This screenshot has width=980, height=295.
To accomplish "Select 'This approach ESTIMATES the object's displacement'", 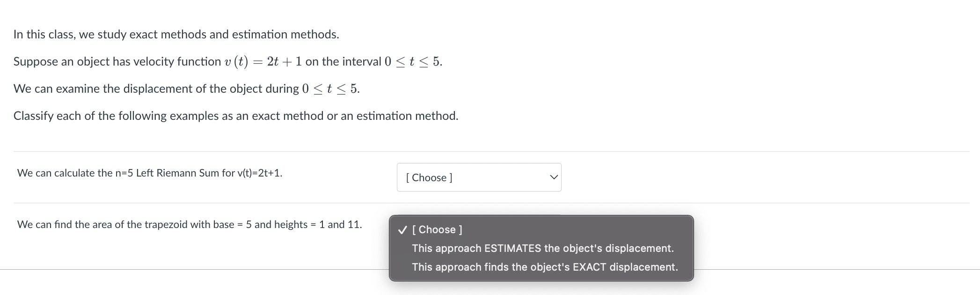I will 542,248.
